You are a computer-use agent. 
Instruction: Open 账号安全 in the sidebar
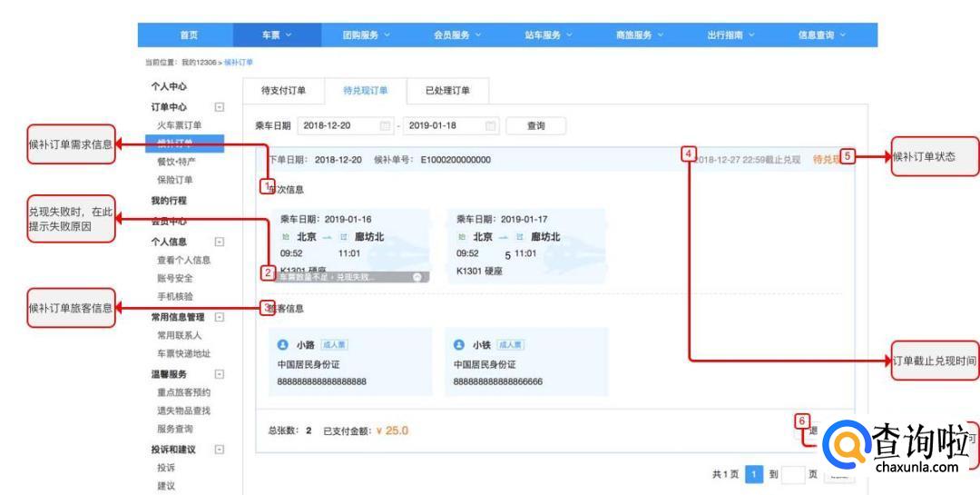point(175,278)
